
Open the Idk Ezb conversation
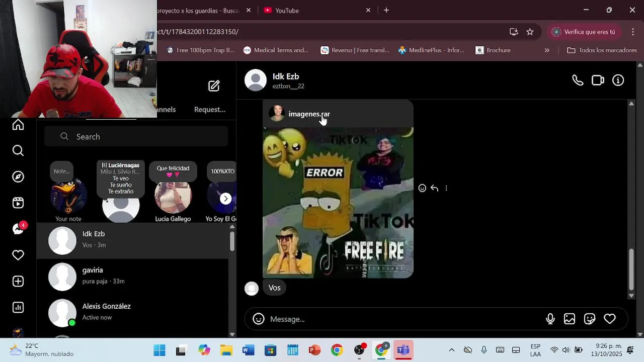click(x=132, y=240)
